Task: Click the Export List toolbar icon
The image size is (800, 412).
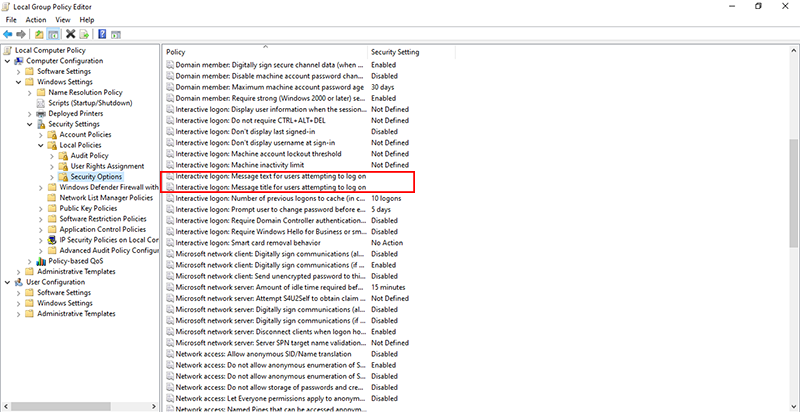Action: tap(84, 34)
